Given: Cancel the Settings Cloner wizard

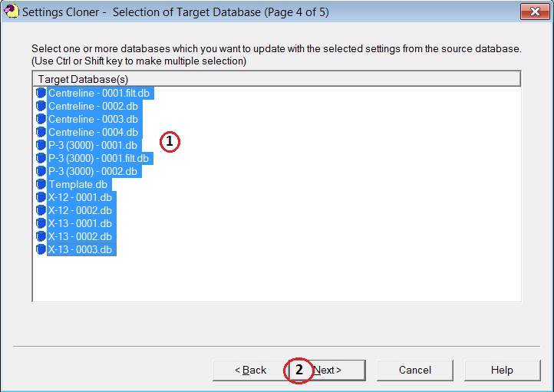Looking at the screenshot, I should point(414,370).
